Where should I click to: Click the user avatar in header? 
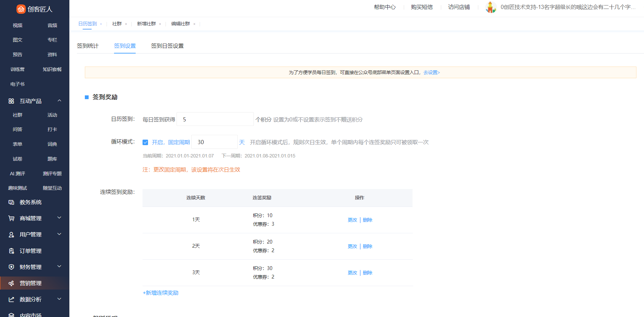pos(491,7)
